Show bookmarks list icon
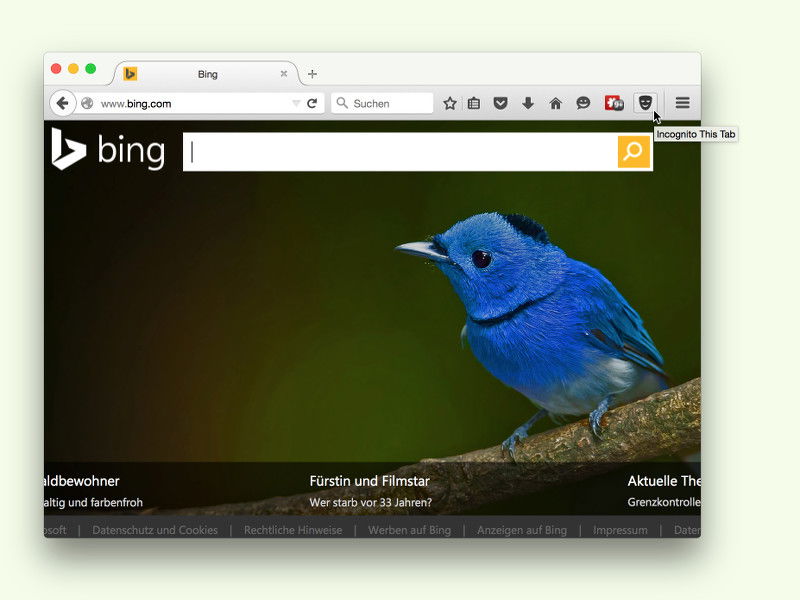800x600 pixels. tap(474, 104)
